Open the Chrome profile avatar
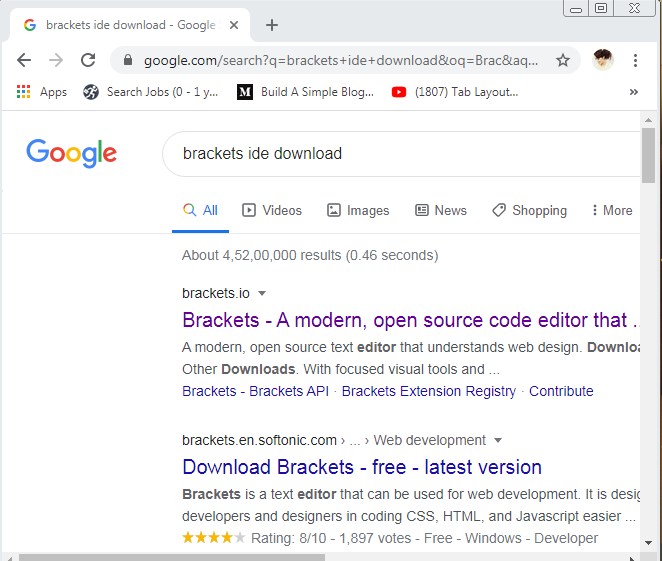This screenshot has height=561, width=662. [602, 60]
